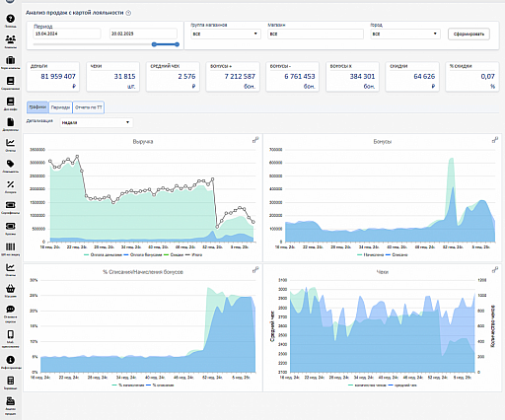Screen dimensions: 505x420
Task: Click the period end date field
Action: click(143, 34)
